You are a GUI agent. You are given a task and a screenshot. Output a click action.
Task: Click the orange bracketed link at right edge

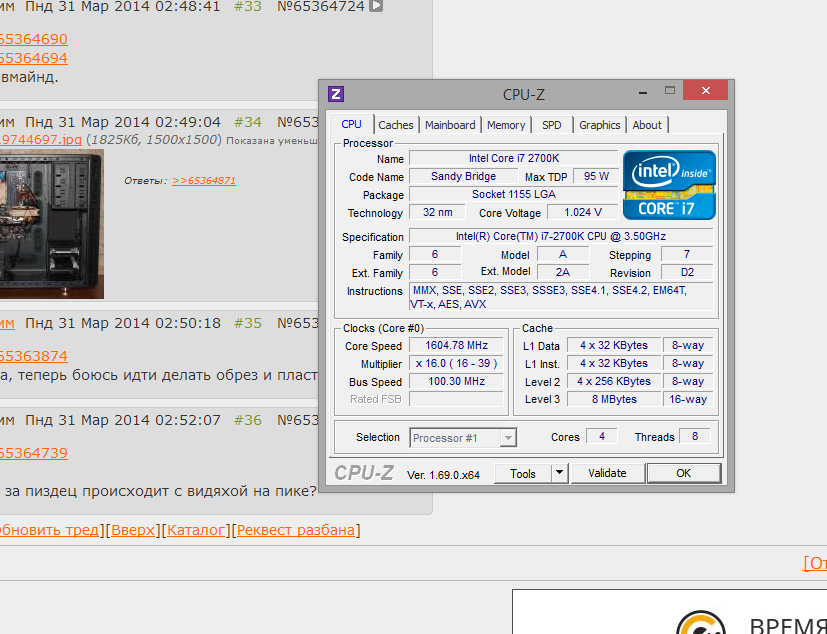click(815, 563)
